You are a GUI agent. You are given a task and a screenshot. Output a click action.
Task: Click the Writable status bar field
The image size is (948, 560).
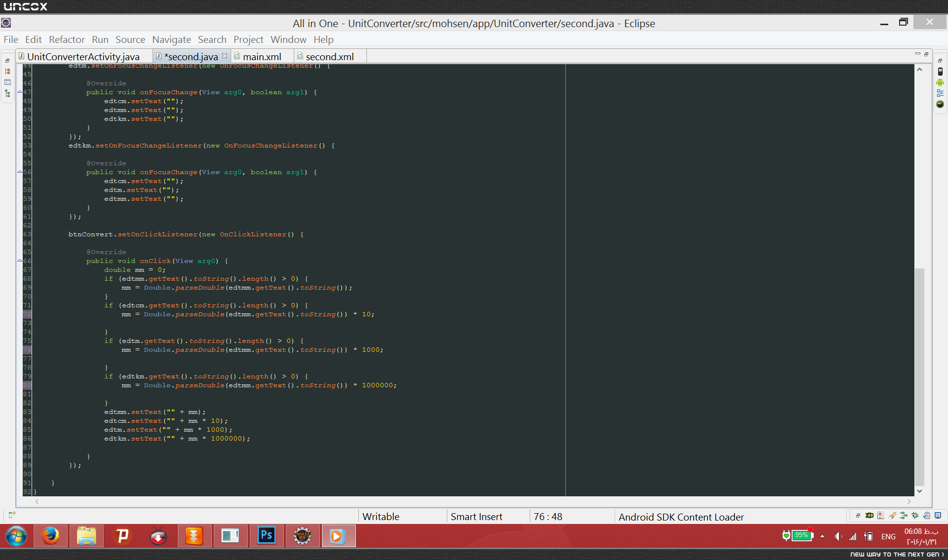click(402, 517)
